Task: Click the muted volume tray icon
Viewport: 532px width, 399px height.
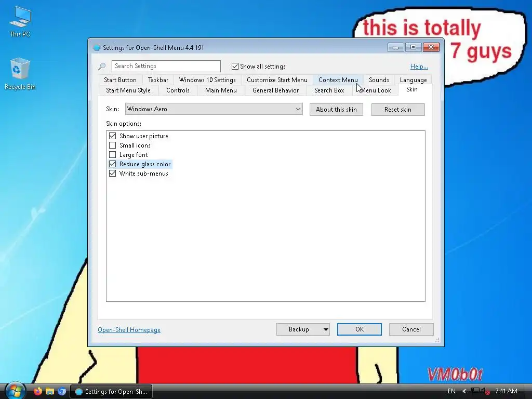Action: tap(486, 391)
